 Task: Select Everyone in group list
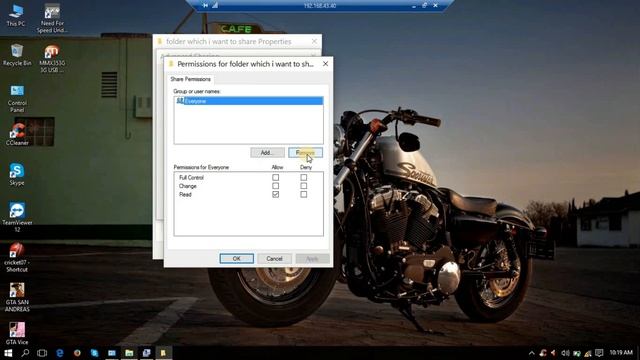249,101
